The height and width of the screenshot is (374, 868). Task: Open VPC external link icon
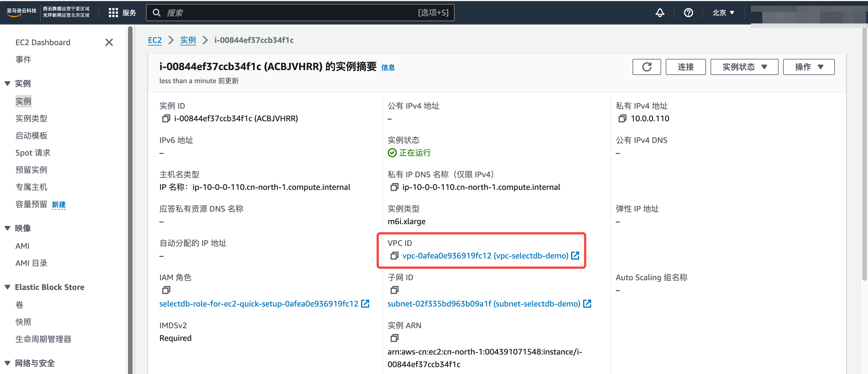point(575,256)
